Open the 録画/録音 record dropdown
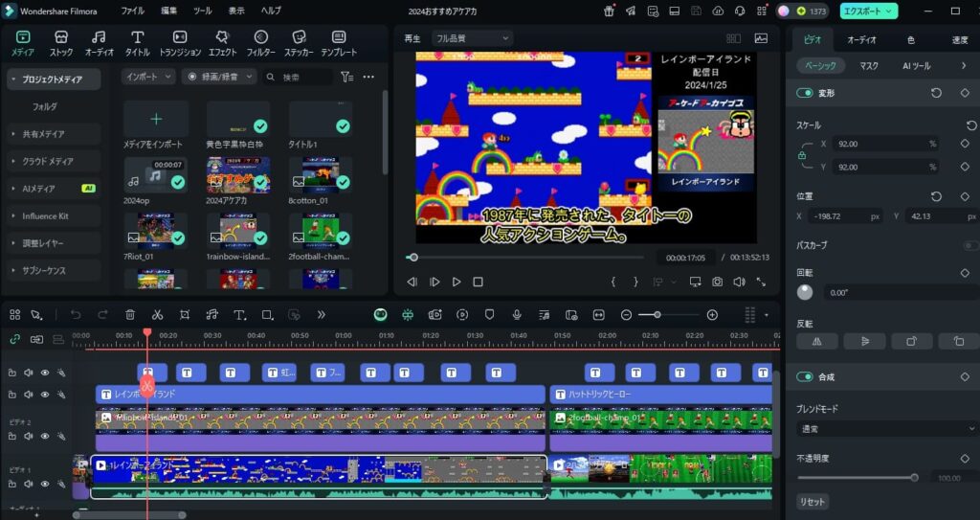This screenshot has height=520, width=980. point(219,77)
